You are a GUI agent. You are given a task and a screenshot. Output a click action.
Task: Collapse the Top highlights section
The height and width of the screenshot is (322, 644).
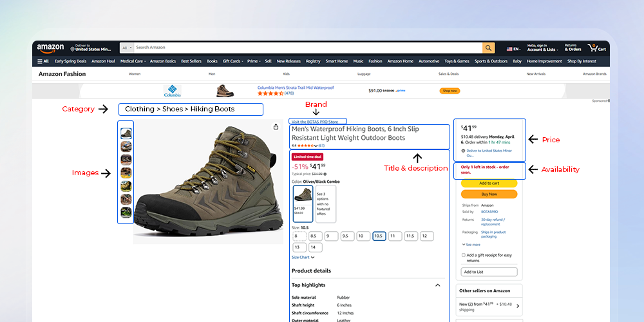coord(437,285)
